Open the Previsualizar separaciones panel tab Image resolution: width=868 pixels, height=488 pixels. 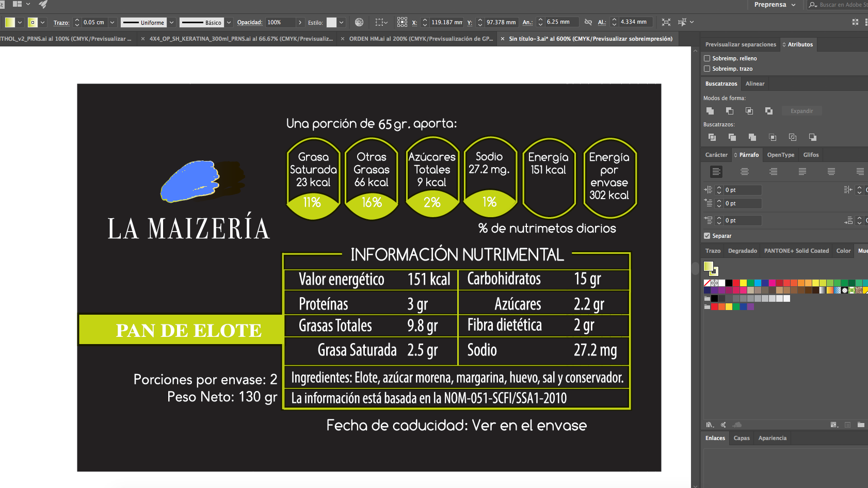point(741,44)
